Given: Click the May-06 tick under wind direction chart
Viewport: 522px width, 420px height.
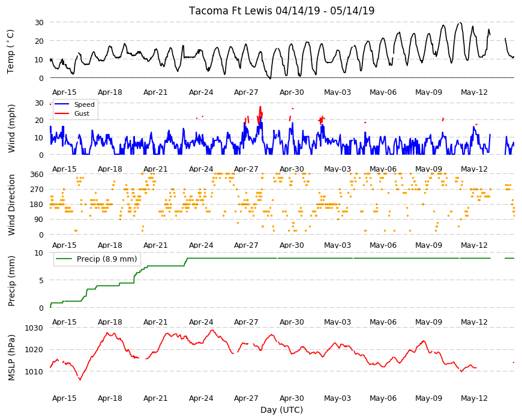Looking at the screenshot, I should point(383,245).
